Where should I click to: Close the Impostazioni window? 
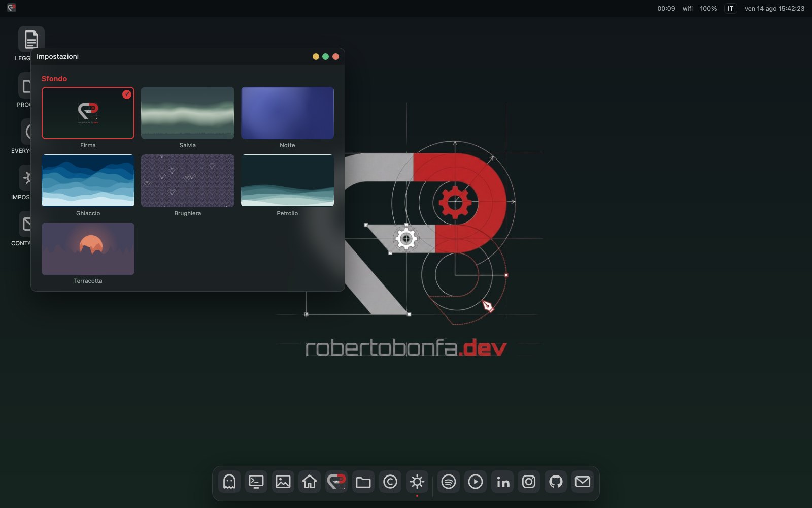tap(335, 56)
